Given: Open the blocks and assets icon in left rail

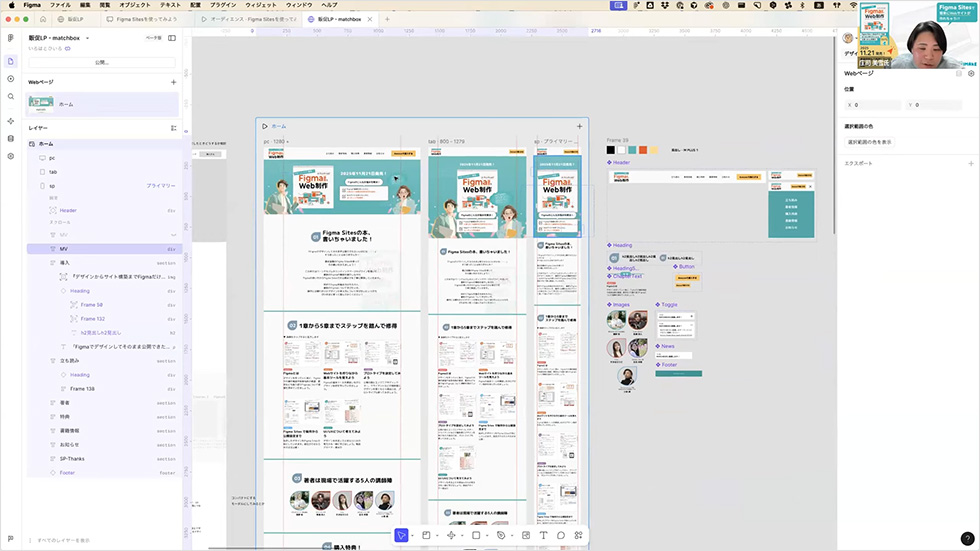Looking at the screenshot, I should click(x=11, y=121).
